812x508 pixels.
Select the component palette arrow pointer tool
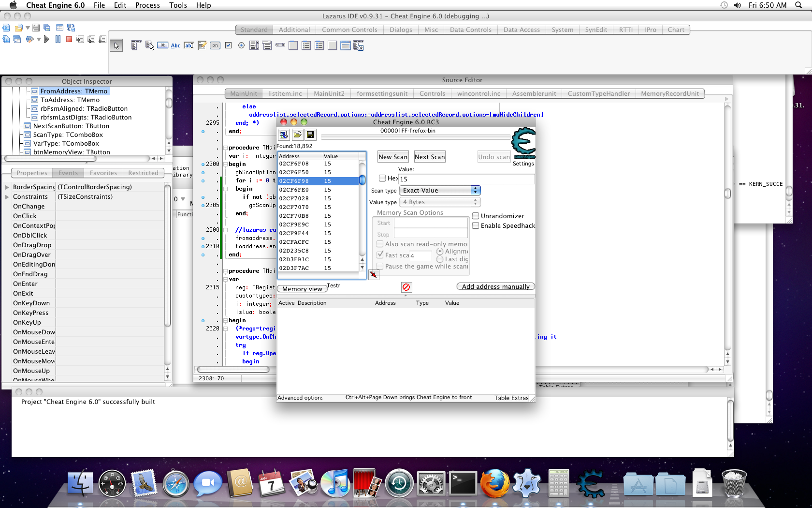(x=116, y=45)
